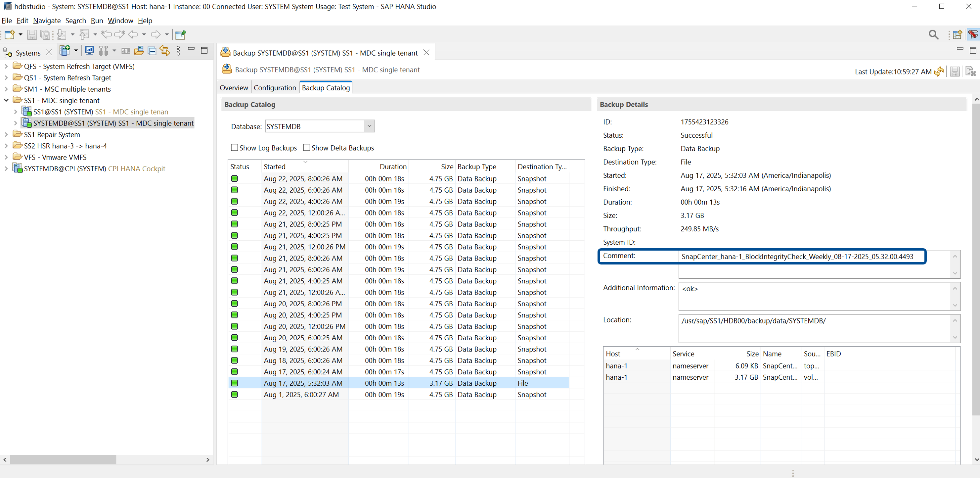This screenshot has width=980, height=478.
Task: Enable Show Delta Backups checkbox
Action: pyautogui.click(x=307, y=148)
